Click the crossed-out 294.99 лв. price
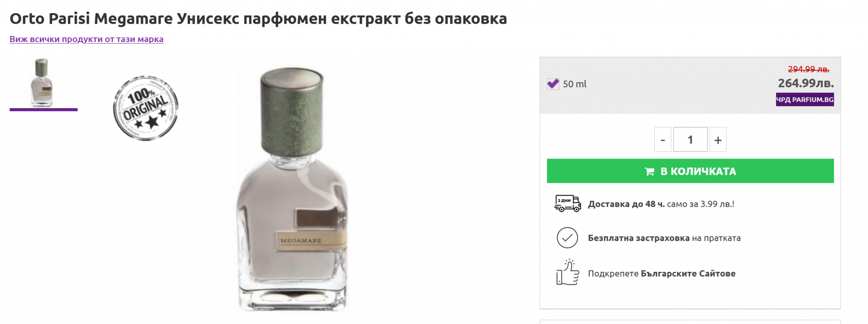This screenshot has height=324, width=868. 808,69
